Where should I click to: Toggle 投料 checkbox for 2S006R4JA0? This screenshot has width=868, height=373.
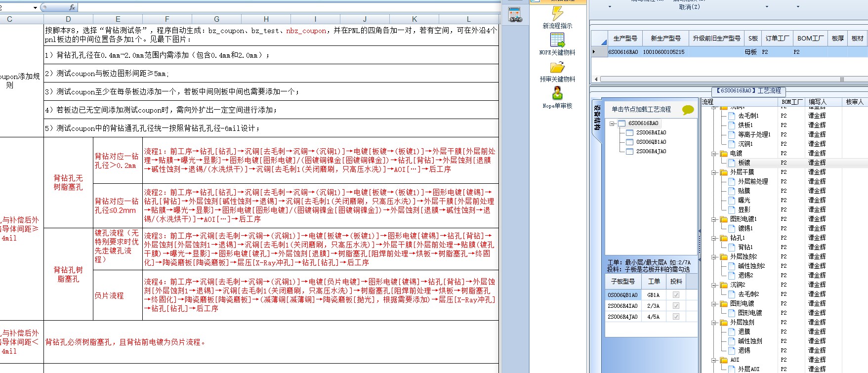tap(676, 317)
